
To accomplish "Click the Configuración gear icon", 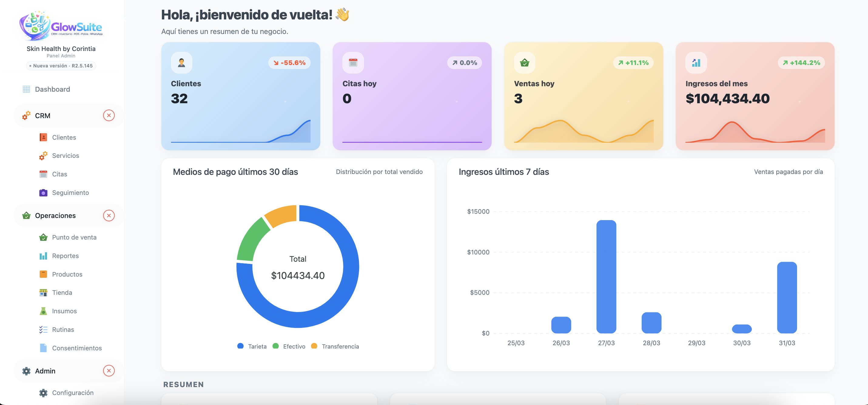I will 43,393.
